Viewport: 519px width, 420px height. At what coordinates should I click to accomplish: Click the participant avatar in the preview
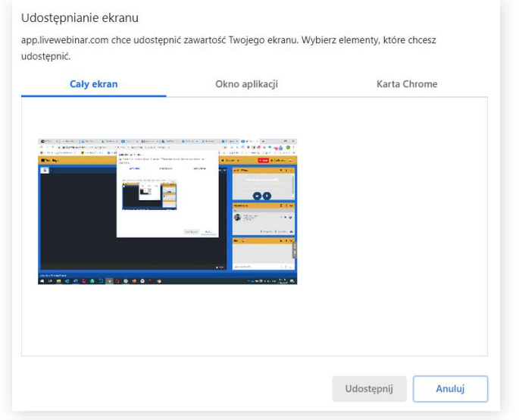click(237, 217)
